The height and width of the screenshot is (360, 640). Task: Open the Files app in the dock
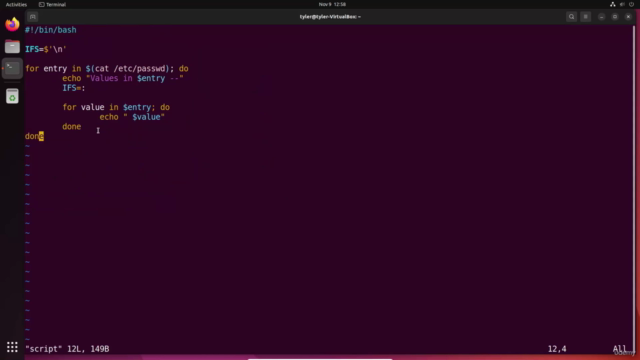[x=12, y=47]
